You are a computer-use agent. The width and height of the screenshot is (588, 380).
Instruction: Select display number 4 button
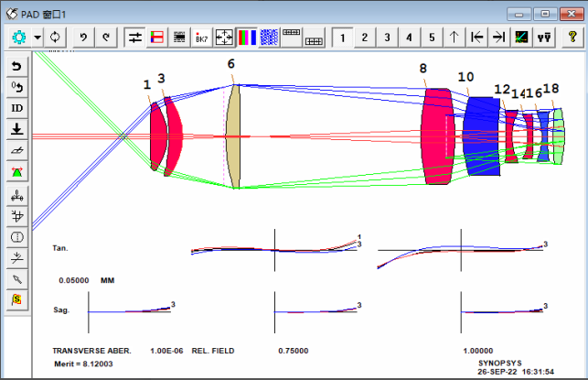409,38
